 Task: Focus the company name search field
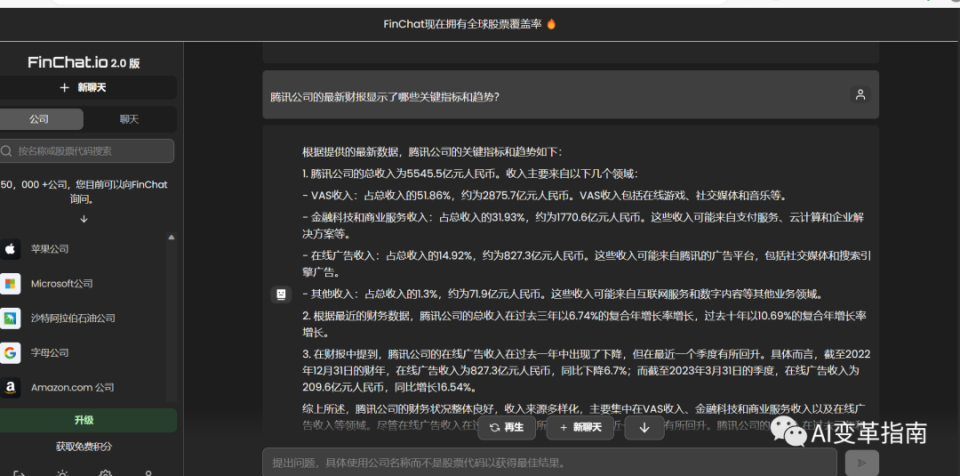(x=86, y=151)
